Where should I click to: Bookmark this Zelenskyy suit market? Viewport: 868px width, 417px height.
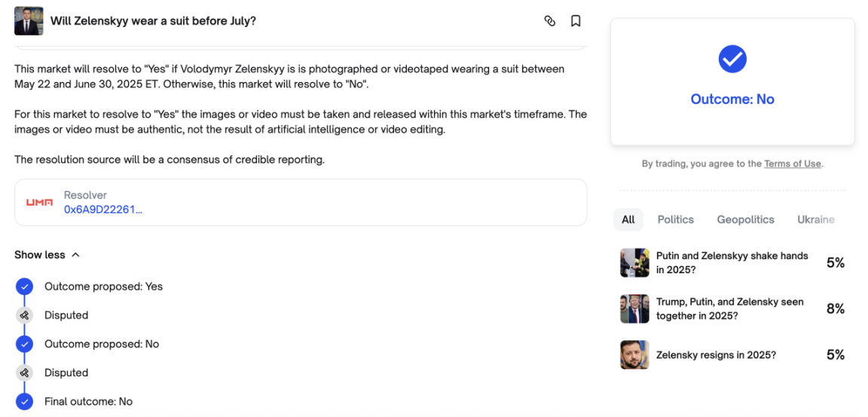(576, 21)
